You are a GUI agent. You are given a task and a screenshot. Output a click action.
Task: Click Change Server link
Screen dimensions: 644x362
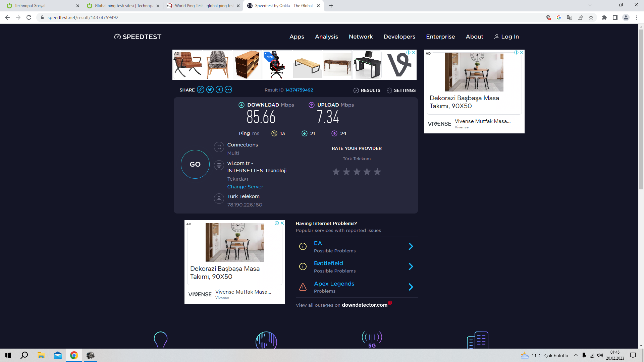pyautogui.click(x=245, y=187)
